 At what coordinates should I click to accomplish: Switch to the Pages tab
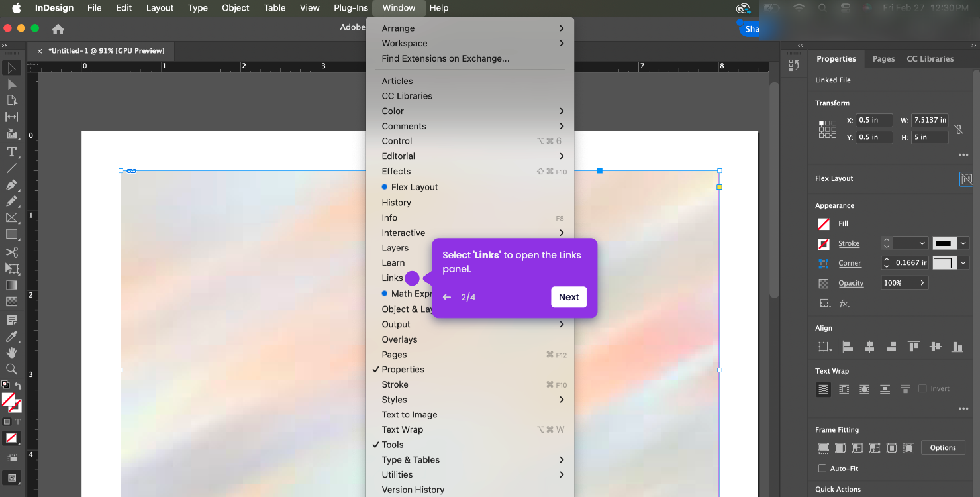click(x=883, y=59)
